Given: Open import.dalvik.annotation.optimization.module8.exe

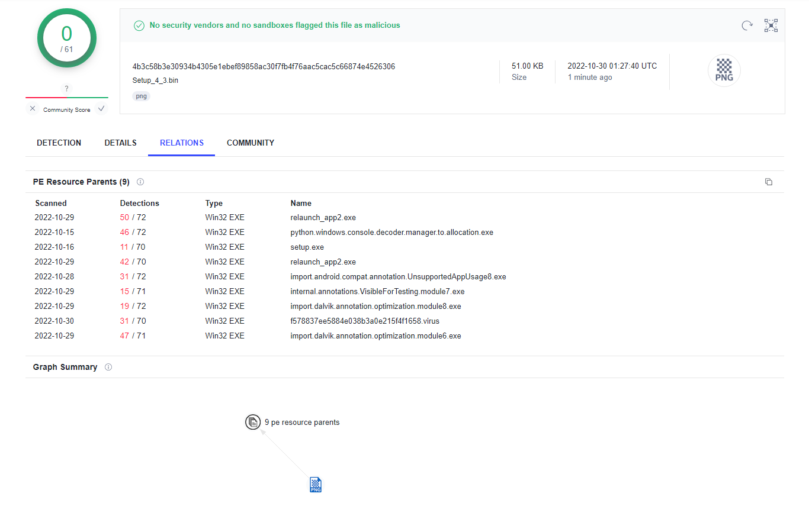Looking at the screenshot, I should (376, 307).
